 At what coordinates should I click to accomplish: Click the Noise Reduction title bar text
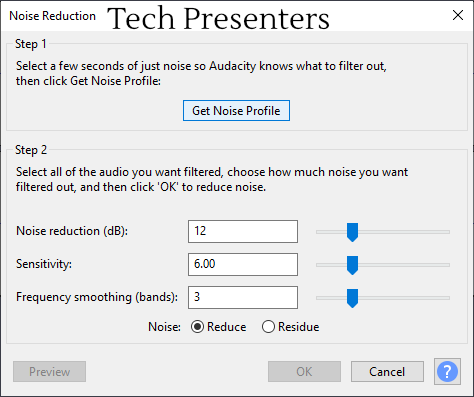(x=52, y=16)
